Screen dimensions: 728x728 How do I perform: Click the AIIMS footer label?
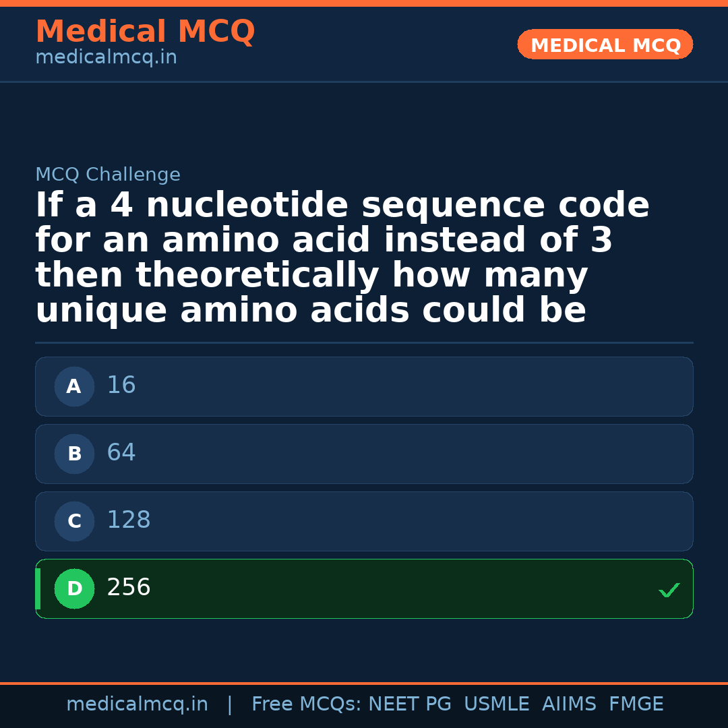pyautogui.click(x=569, y=704)
